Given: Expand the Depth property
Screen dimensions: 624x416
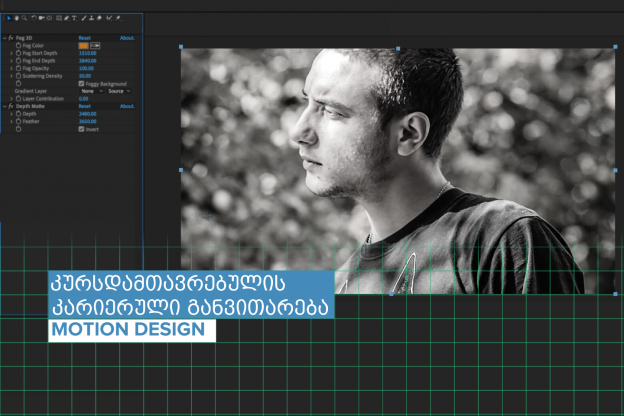Looking at the screenshot, I should (12, 113).
